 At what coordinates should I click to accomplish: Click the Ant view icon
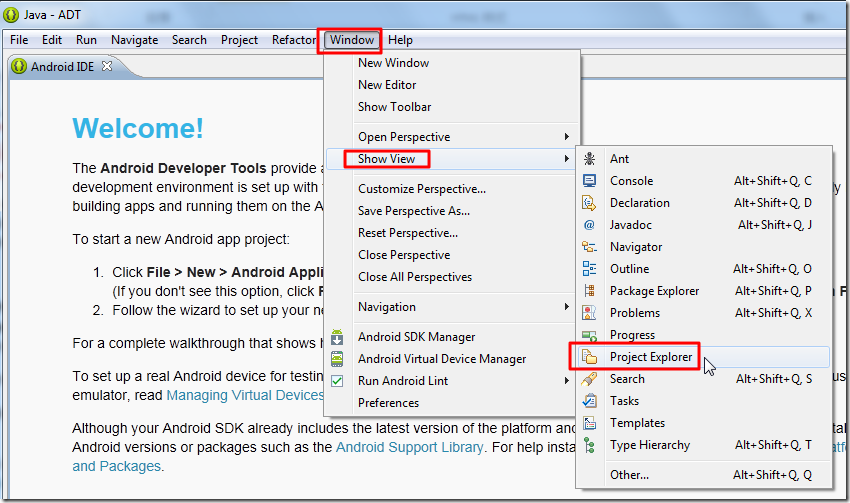[x=589, y=159]
